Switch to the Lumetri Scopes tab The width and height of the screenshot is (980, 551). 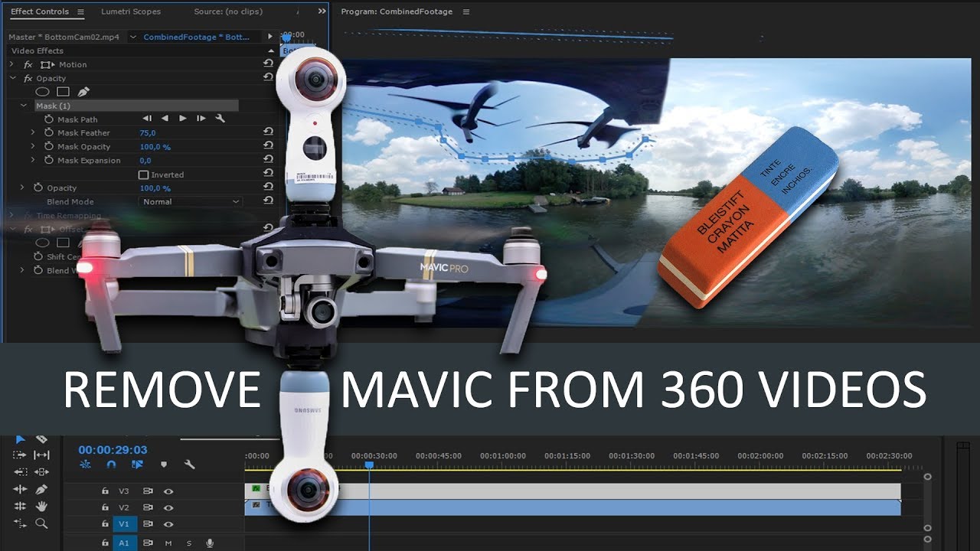tap(132, 11)
